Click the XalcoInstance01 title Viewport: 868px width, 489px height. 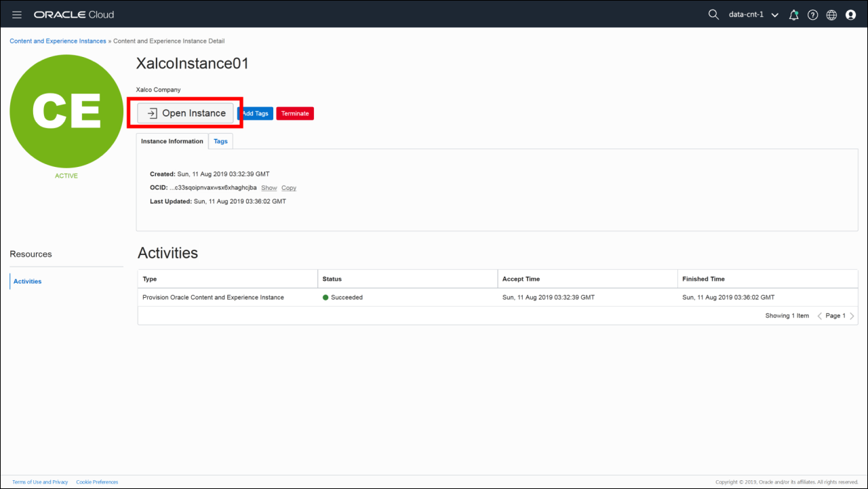tap(193, 64)
